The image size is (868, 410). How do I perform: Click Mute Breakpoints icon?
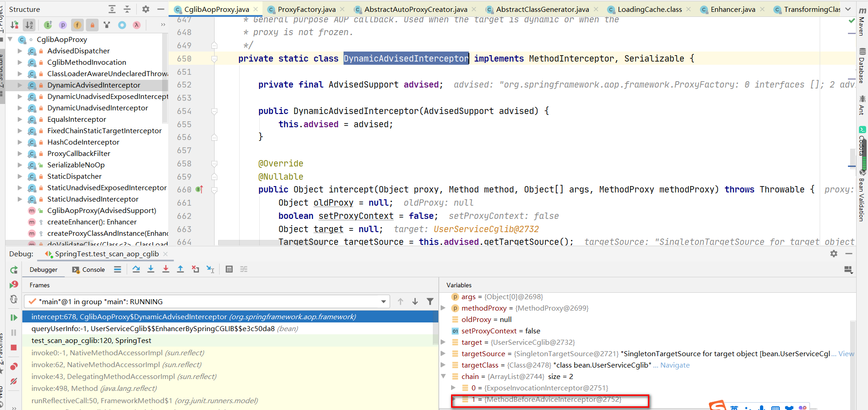point(14,381)
